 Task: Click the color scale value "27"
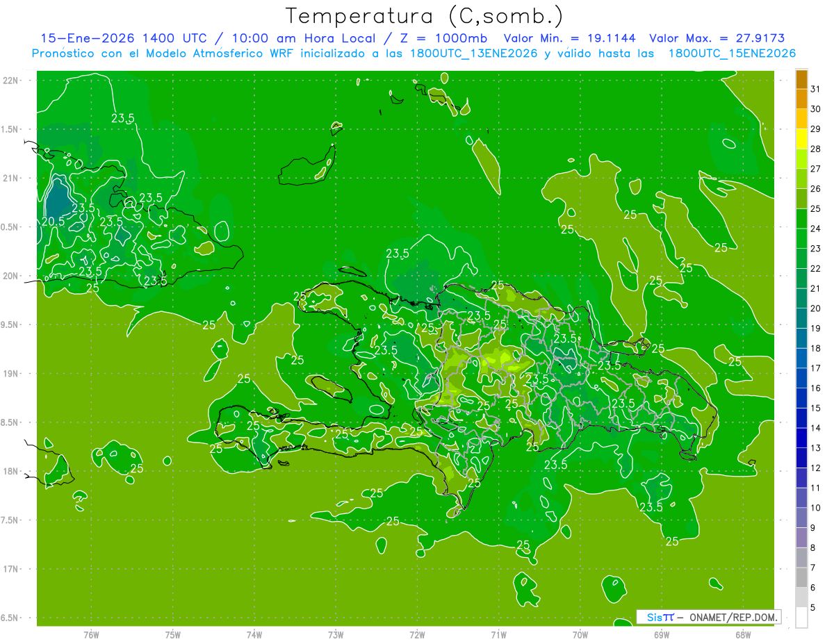(816, 168)
